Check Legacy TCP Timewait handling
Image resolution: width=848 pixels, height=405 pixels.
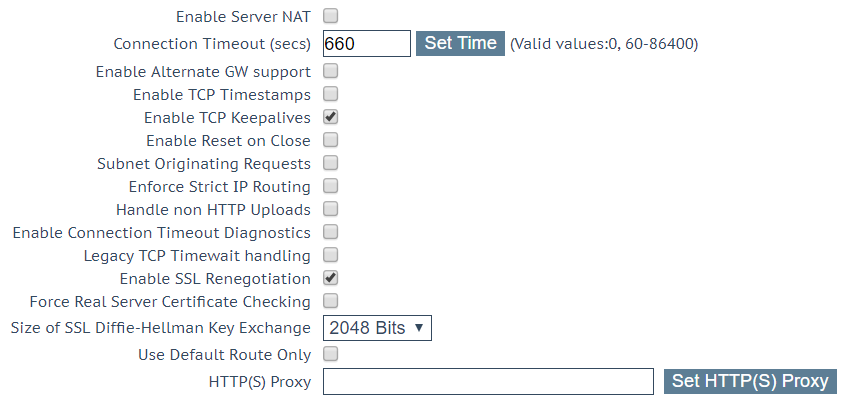point(330,255)
